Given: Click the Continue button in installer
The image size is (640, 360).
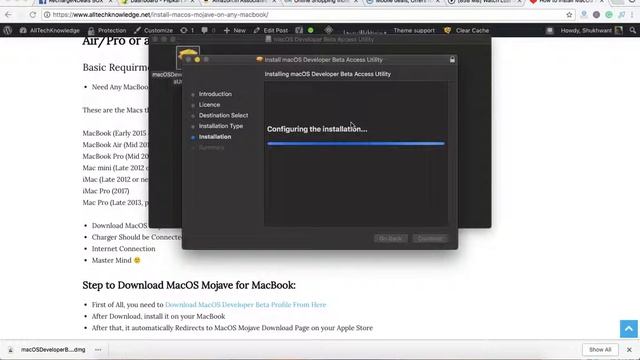Looking at the screenshot, I should pos(430,238).
